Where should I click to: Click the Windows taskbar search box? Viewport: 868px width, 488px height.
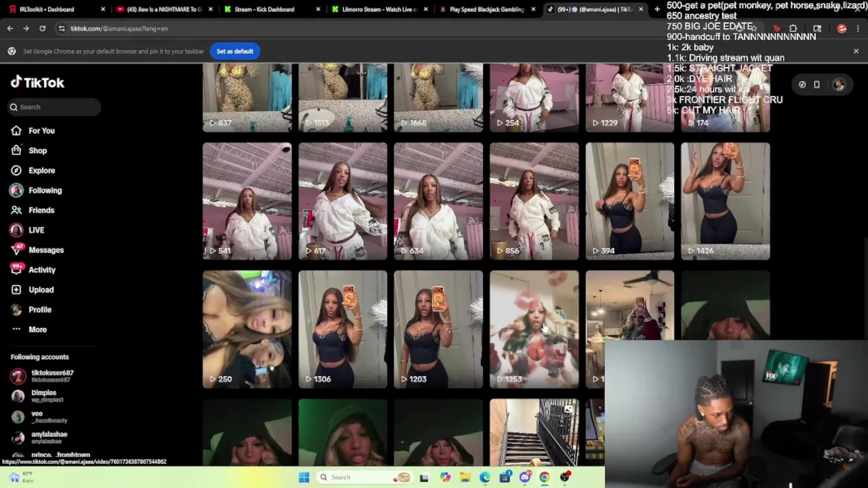pos(365,477)
